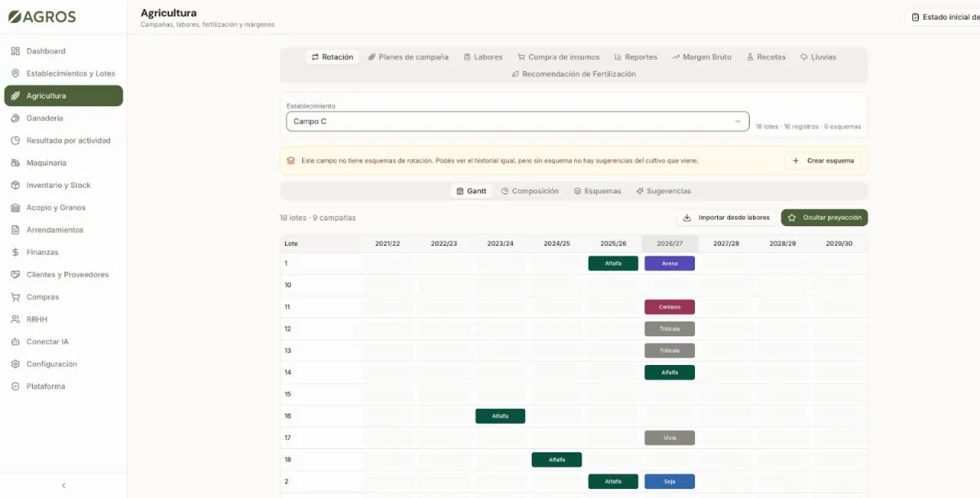Open Configuración settings
980x498 pixels.
point(64,364)
